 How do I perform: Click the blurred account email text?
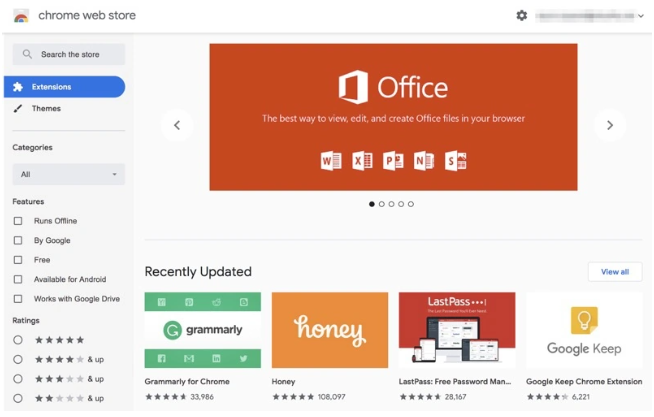pyautogui.click(x=586, y=16)
